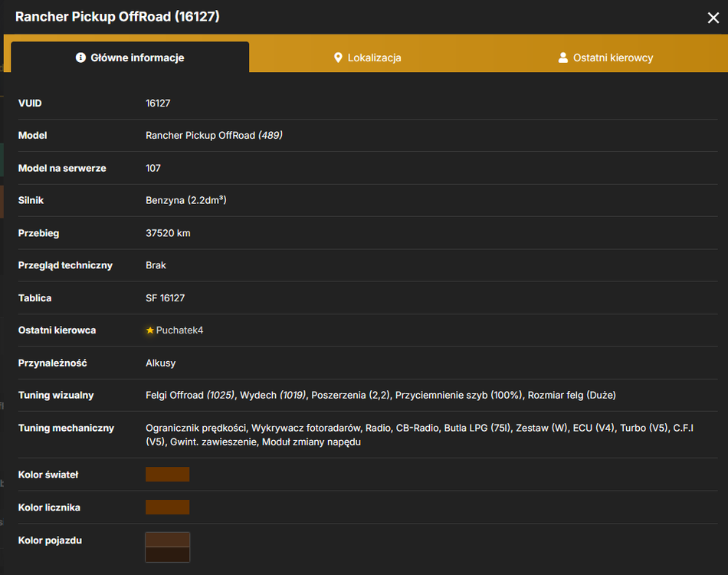The width and height of the screenshot is (728, 575).
Task: Open the Ostatni kierowcy tab
Action: point(605,58)
